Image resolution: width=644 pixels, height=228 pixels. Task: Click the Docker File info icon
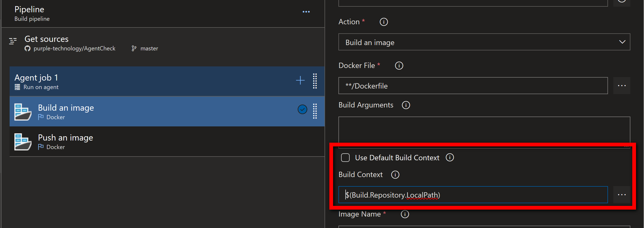click(x=399, y=66)
